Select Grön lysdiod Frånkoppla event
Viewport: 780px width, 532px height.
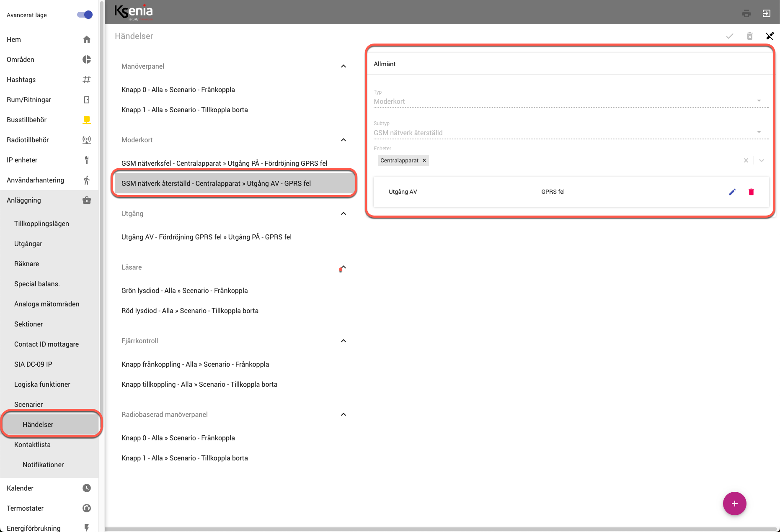point(184,290)
